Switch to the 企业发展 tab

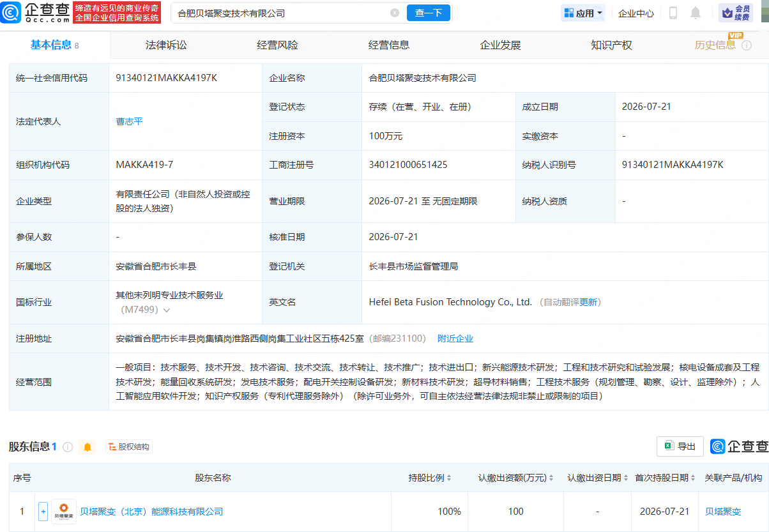500,45
